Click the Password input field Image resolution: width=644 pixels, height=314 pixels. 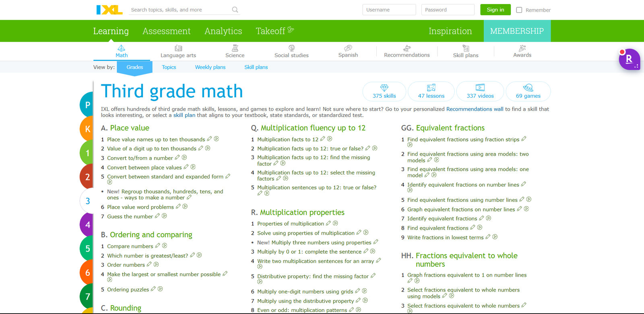click(x=448, y=10)
